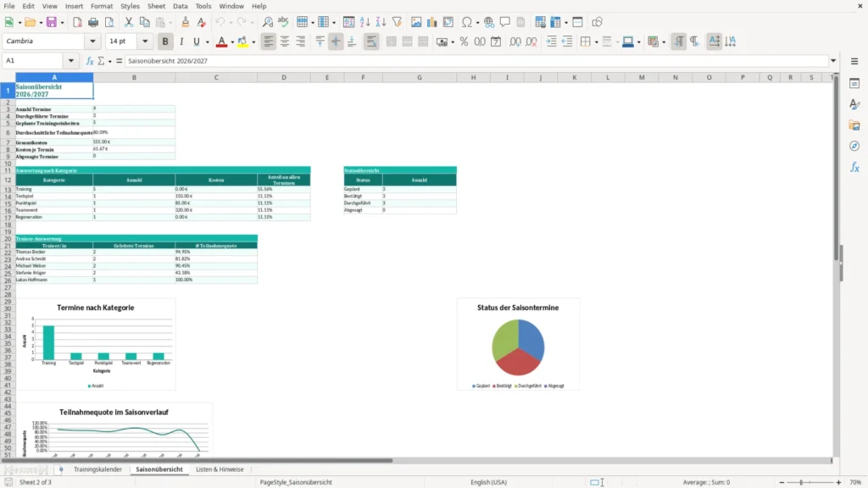Open the Styles menu

(x=130, y=6)
